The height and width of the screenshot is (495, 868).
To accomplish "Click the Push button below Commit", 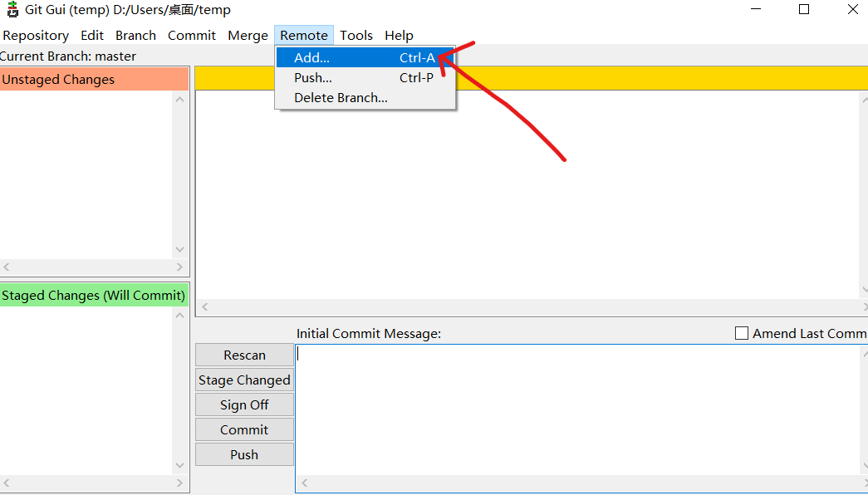I will coord(245,454).
